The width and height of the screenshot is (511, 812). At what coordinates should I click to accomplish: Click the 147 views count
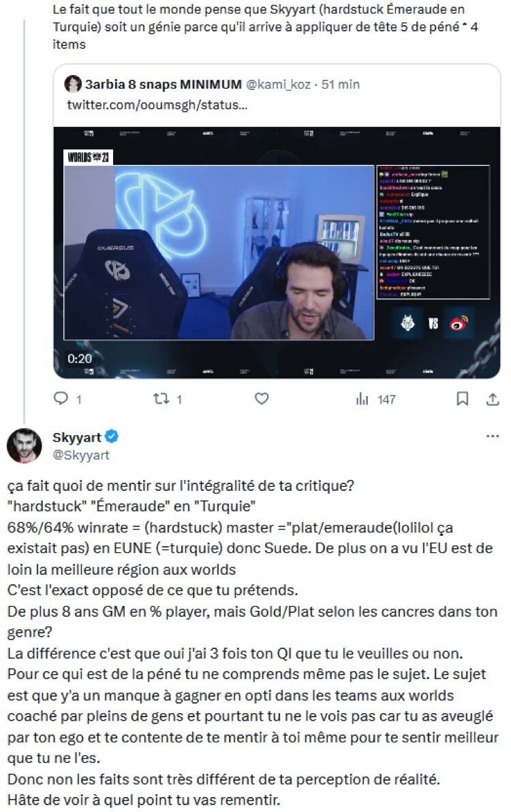pos(386,400)
